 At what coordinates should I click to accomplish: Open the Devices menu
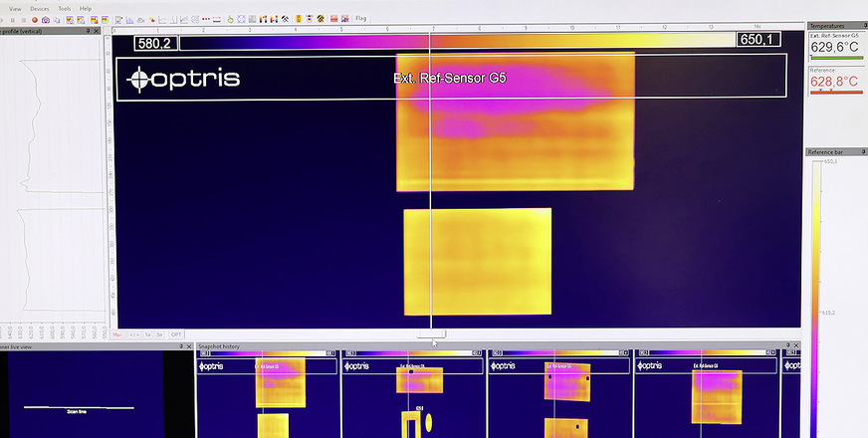(39, 8)
